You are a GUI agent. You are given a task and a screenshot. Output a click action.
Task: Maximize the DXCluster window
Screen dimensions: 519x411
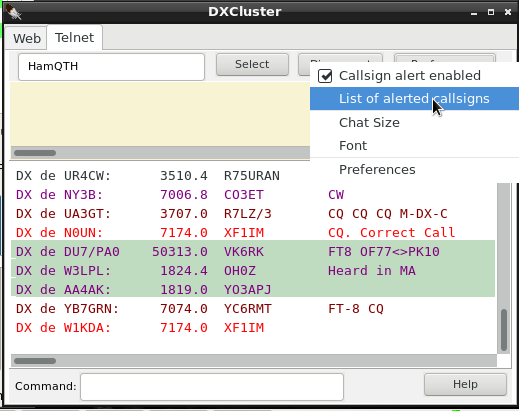[x=491, y=12]
